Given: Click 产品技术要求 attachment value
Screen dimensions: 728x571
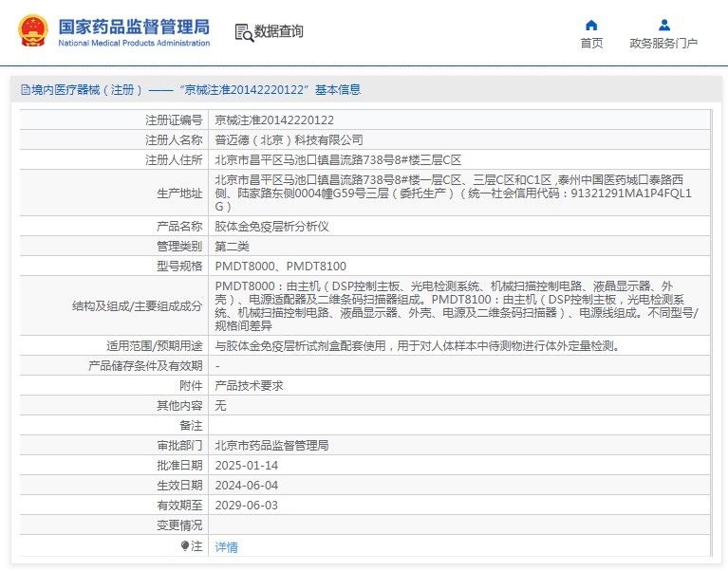Looking at the screenshot, I should 250,386.
